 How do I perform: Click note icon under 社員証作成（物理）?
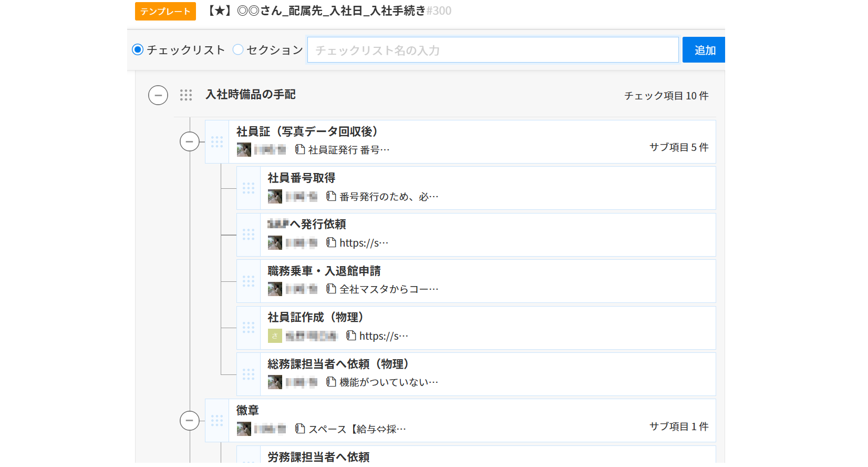pyautogui.click(x=351, y=336)
